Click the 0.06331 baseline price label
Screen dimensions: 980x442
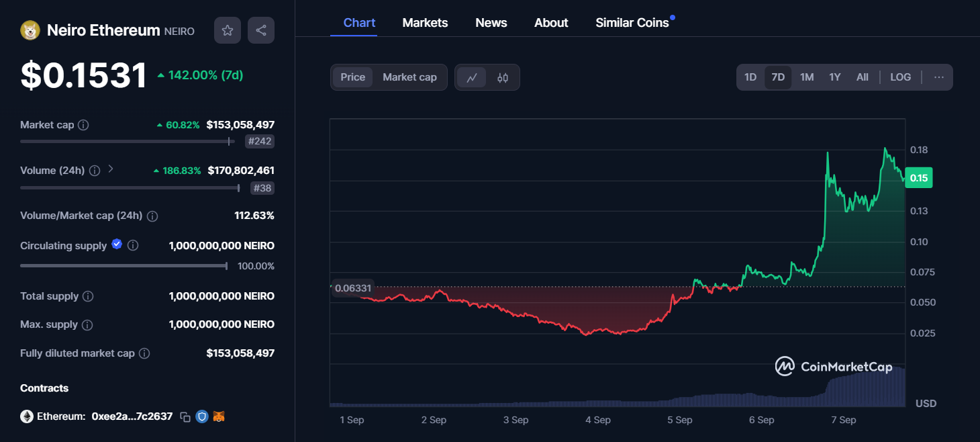click(x=352, y=288)
